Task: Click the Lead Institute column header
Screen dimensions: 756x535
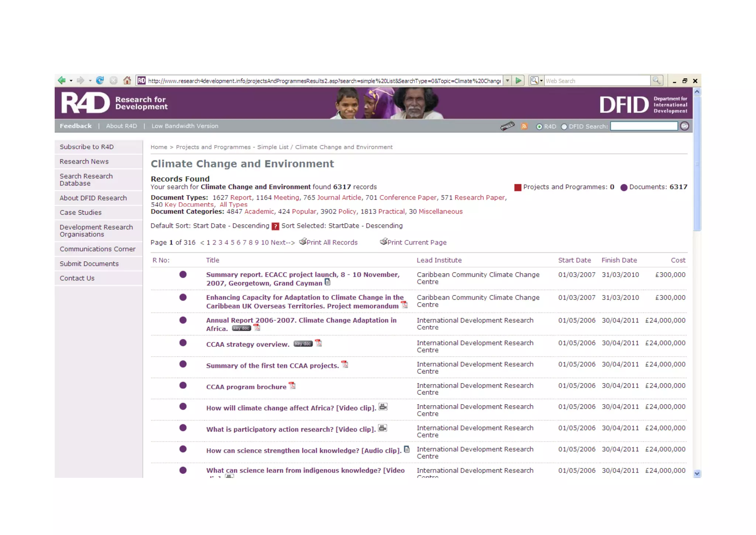Action: point(439,260)
